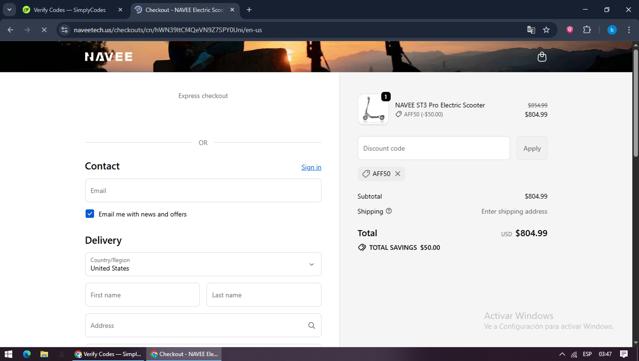
Task: Expand the Country/Region dropdown
Action: pyautogui.click(x=203, y=264)
